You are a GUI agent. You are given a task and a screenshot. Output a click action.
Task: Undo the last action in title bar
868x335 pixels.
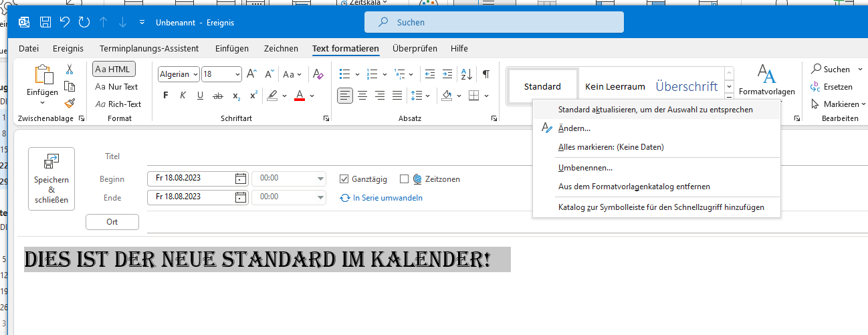[65, 22]
